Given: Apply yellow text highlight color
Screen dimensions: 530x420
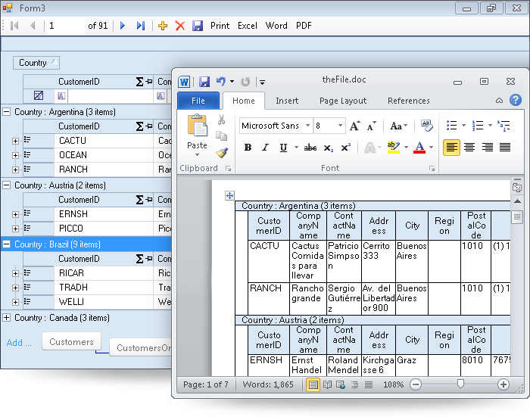Looking at the screenshot, I should (394, 148).
